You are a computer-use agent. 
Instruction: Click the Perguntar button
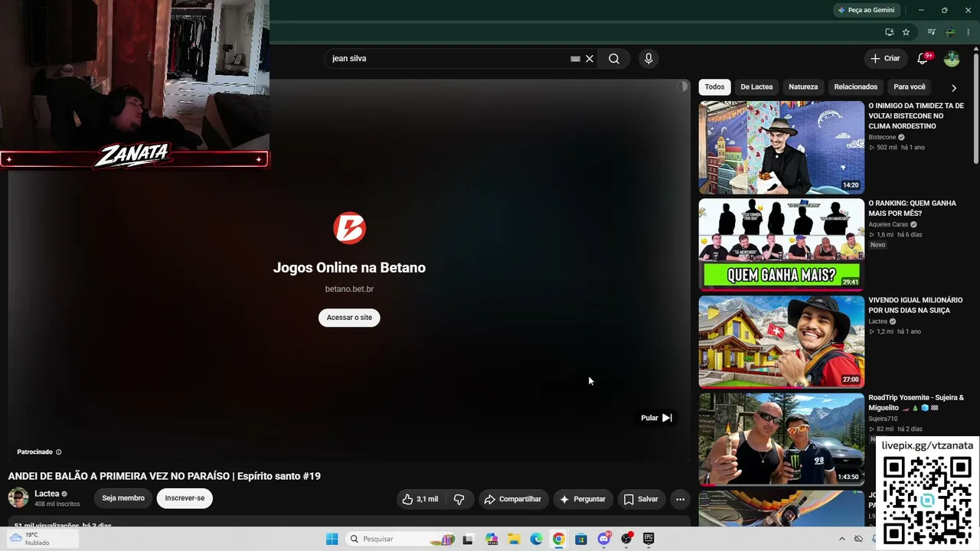coord(583,499)
